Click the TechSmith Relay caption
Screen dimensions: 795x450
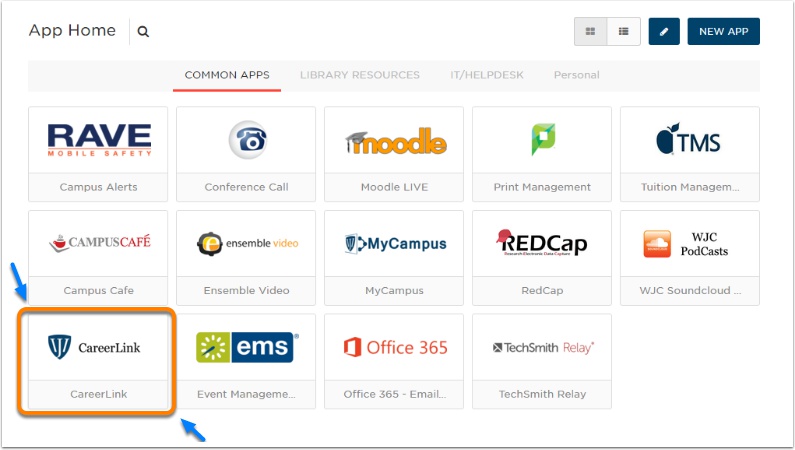point(542,394)
